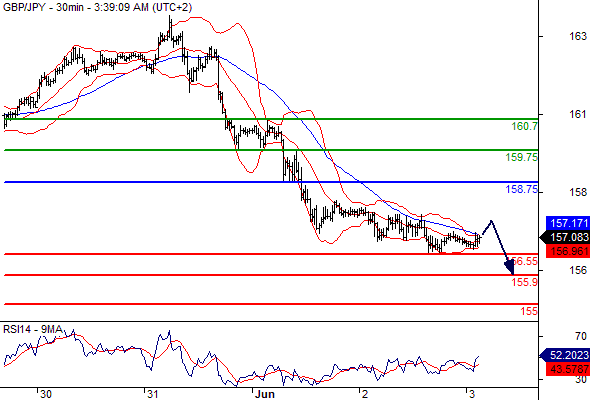Select the 31 date tick on time axis

pyautogui.click(x=152, y=394)
